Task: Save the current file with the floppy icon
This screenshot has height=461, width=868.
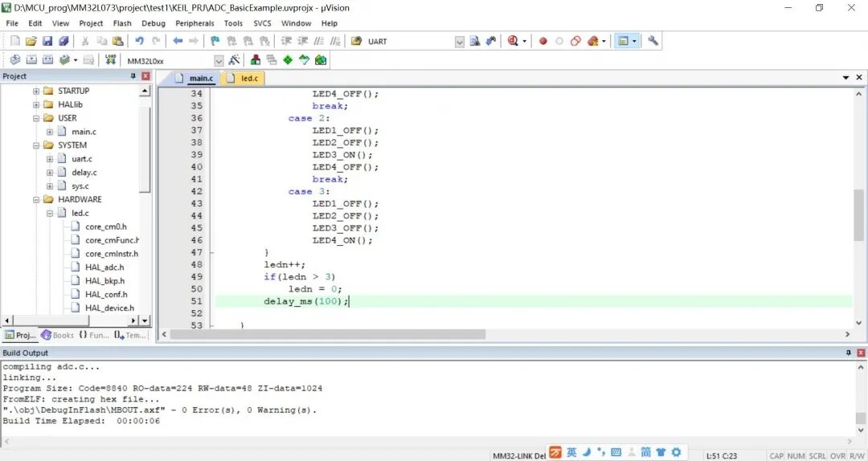Action: [x=47, y=41]
